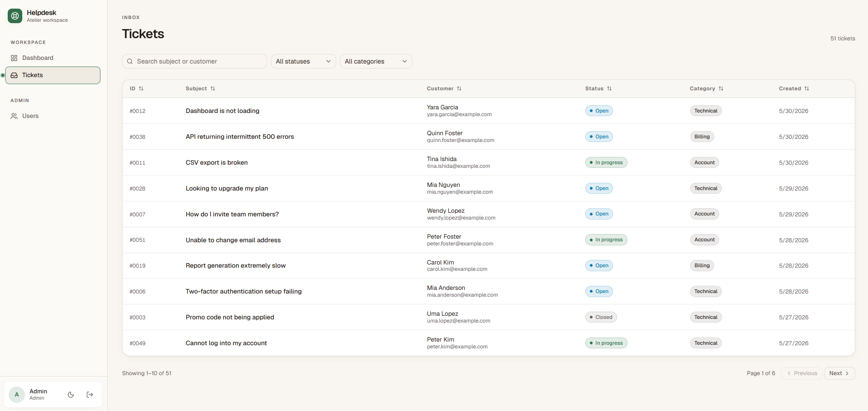Go to the Next page
868x411 pixels.
[839, 373]
